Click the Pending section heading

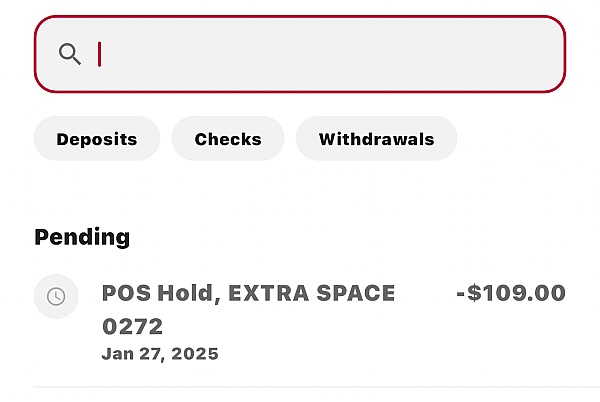coord(82,237)
